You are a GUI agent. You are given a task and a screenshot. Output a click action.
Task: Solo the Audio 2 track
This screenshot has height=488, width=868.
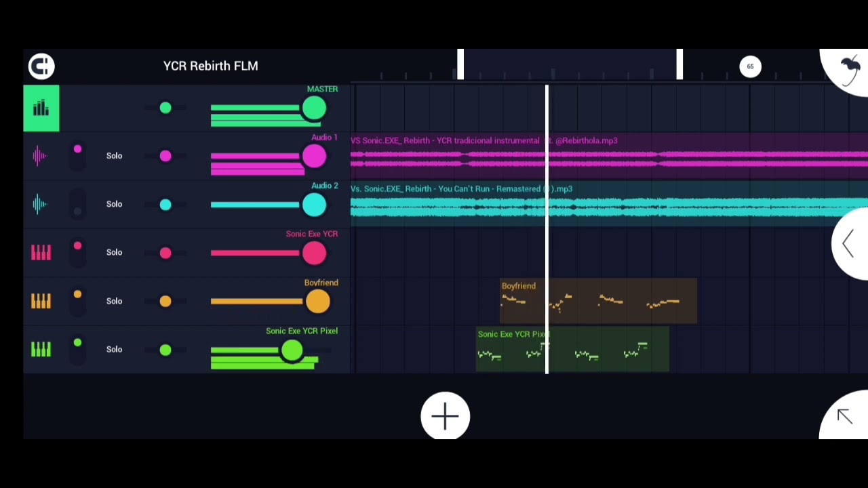[114, 204]
